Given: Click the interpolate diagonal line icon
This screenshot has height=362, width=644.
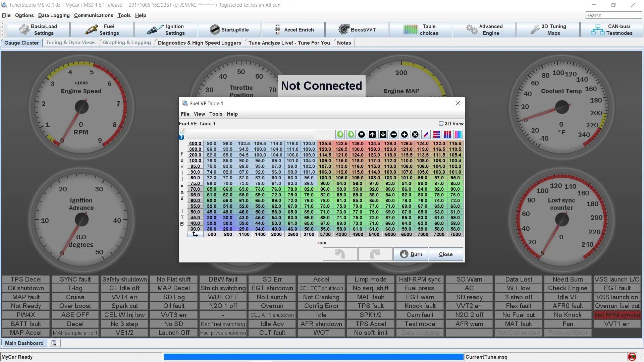Looking at the screenshot, I should (x=426, y=134).
